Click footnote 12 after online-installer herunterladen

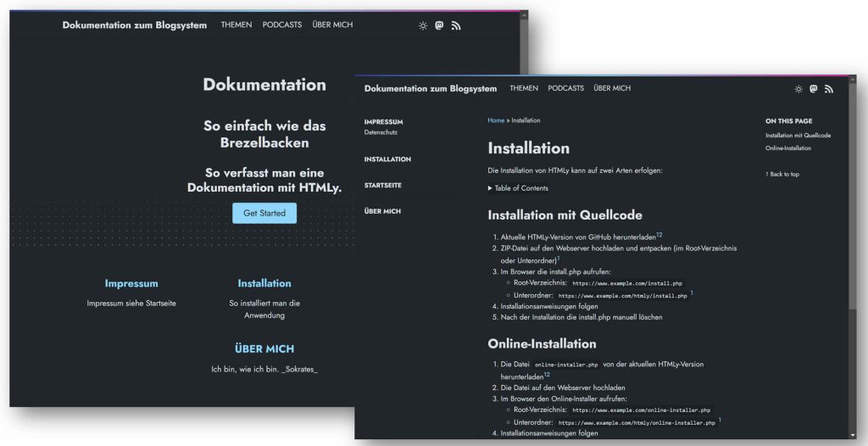[547, 375]
